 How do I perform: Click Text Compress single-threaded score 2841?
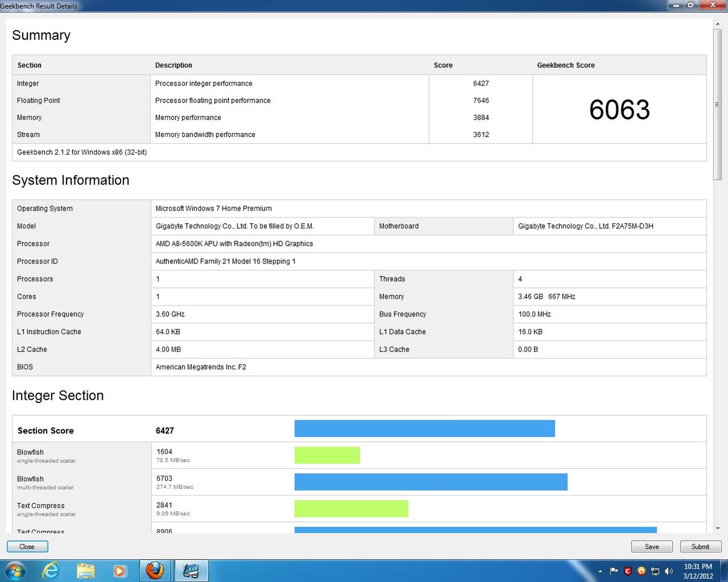tap(164, 506)
